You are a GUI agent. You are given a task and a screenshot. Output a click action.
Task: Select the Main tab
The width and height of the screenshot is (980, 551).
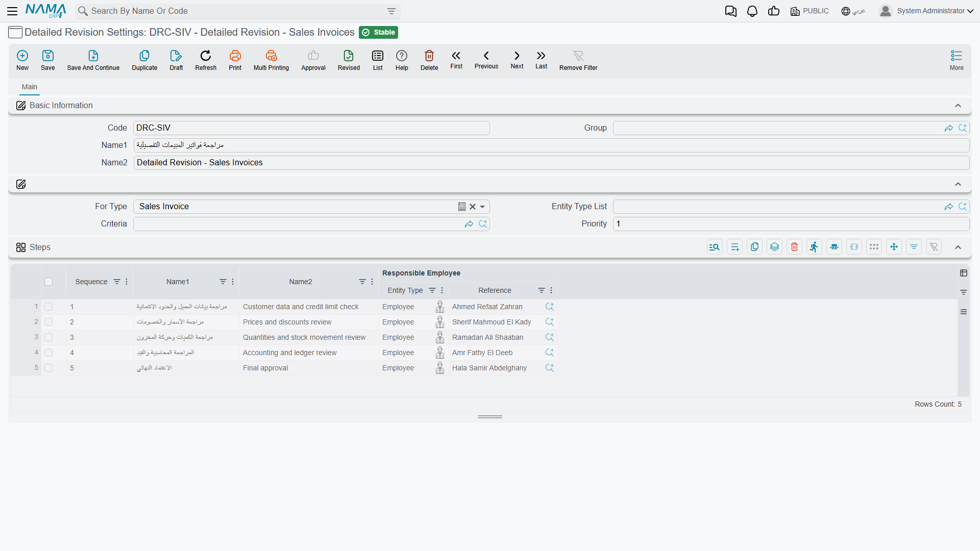click(x=30, y=87)
